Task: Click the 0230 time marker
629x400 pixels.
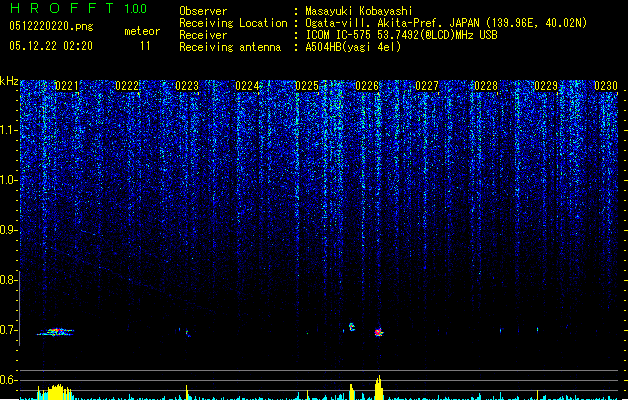Action: [606, 86]
